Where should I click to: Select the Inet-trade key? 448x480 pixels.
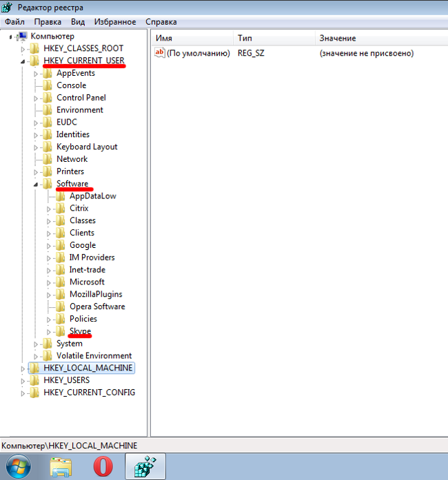[88, 270]
